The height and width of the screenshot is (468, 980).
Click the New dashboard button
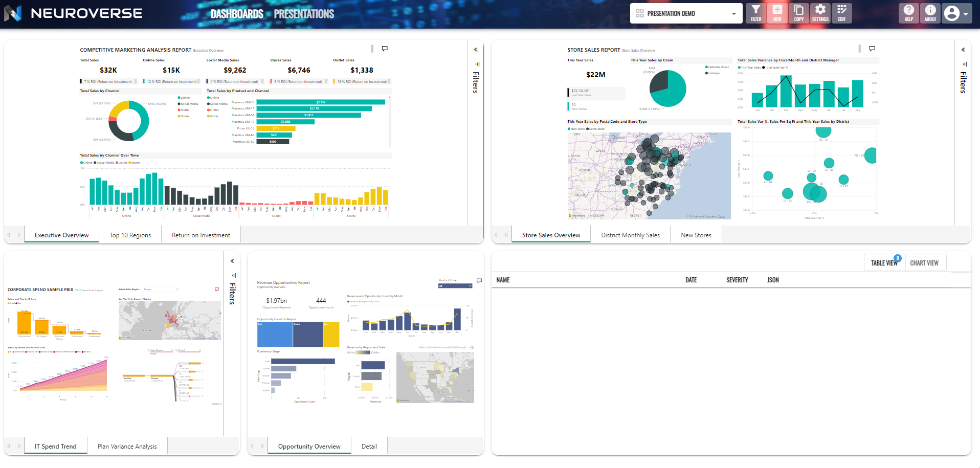(777, 13)
